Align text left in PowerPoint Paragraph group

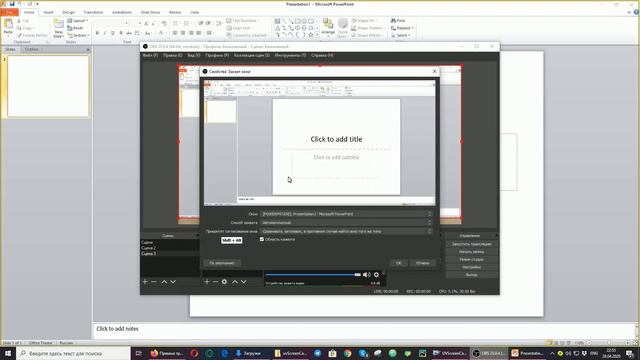click(x=175, y=33)
